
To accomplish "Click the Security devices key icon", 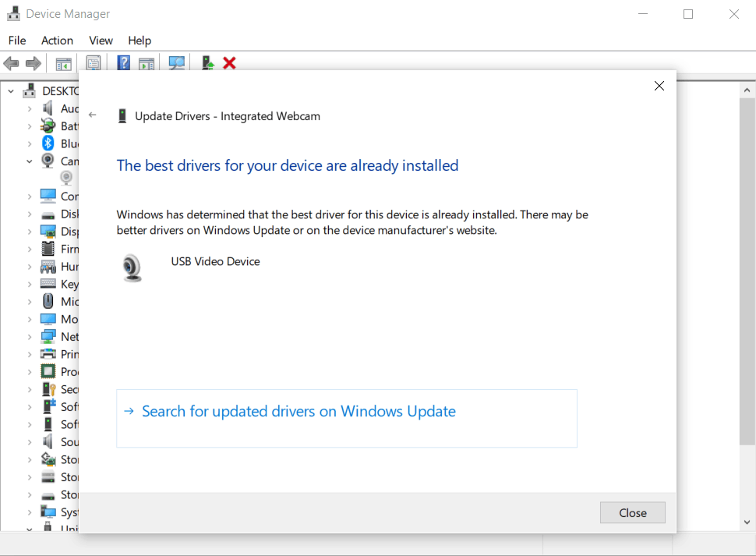I will [48, 388].
